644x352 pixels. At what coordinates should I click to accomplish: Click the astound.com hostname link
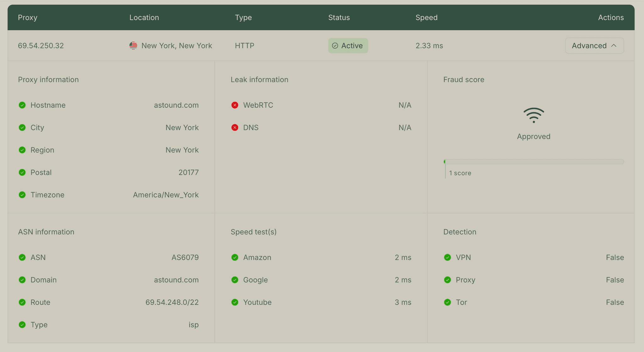(x=176, y=105)
